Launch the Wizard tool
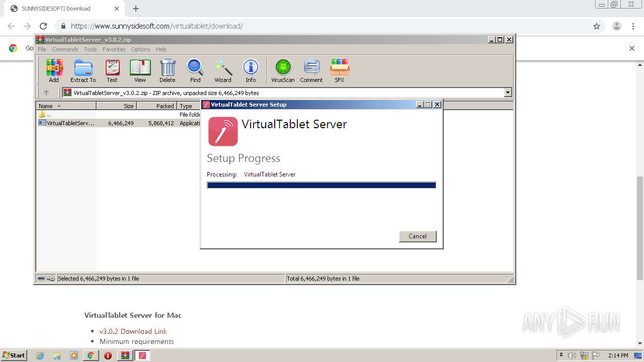 click(x=223, y=70)
